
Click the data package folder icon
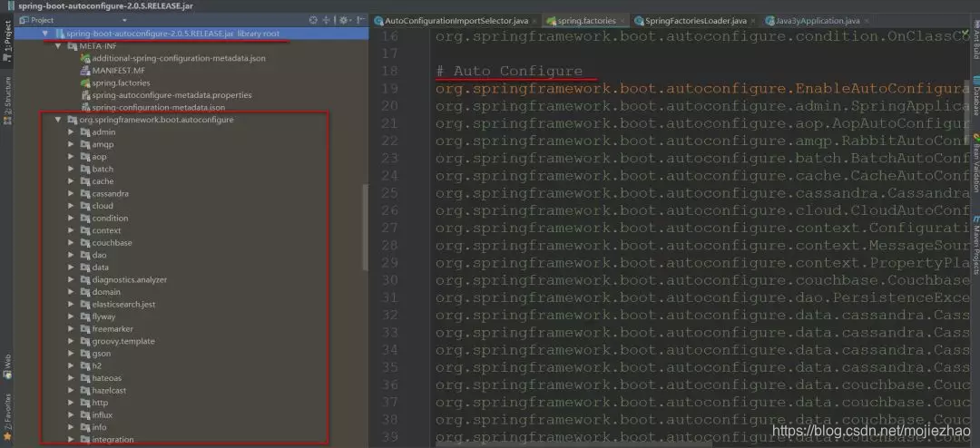coord(85,268)
